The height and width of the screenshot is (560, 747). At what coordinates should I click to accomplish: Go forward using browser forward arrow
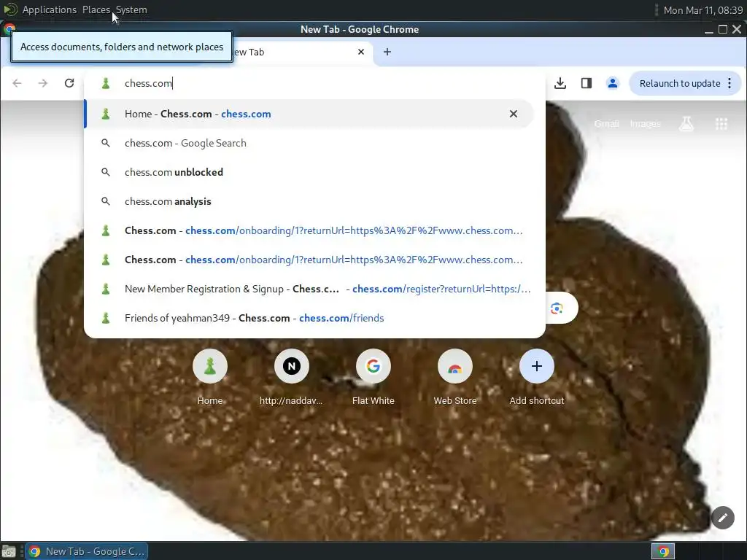[43, 83]
